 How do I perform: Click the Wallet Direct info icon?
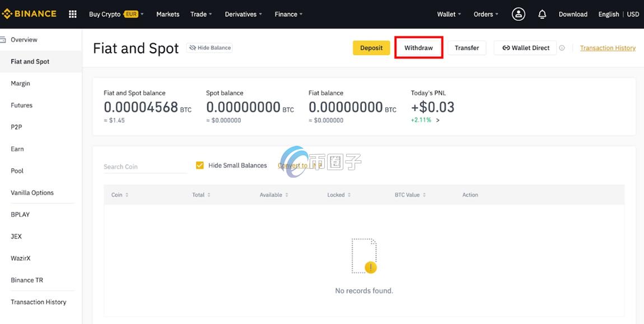click(562, 48)
